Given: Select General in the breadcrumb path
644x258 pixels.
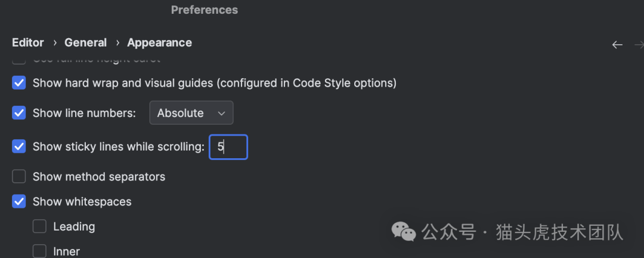Looking at the screenshot, I should pyautogui.click(x=85, y=43).
